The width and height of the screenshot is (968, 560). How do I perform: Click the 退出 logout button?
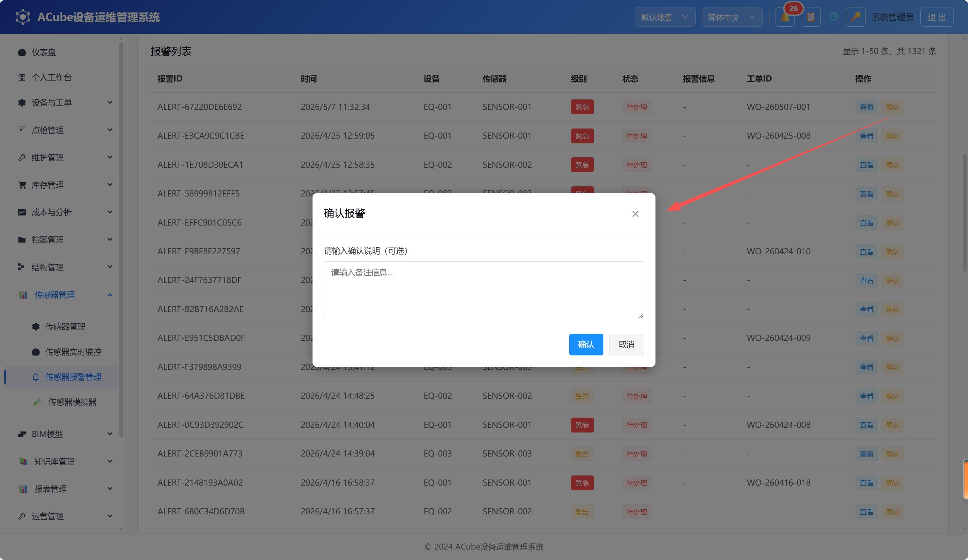pos(937,17)
